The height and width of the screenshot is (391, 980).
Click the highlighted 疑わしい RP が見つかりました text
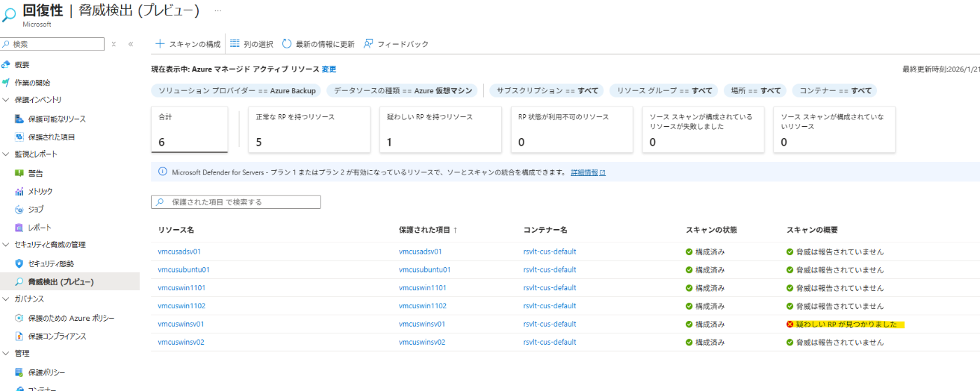coord(846,324)
